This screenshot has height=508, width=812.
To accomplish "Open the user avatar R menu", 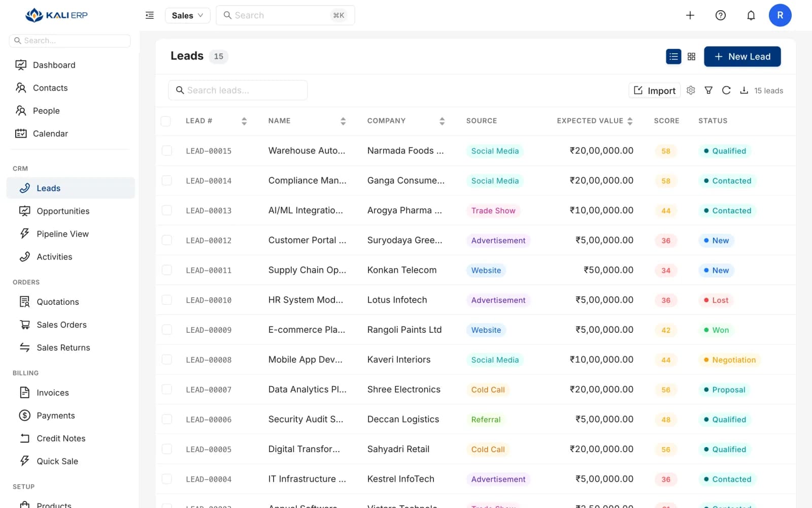I will point(780,15).
